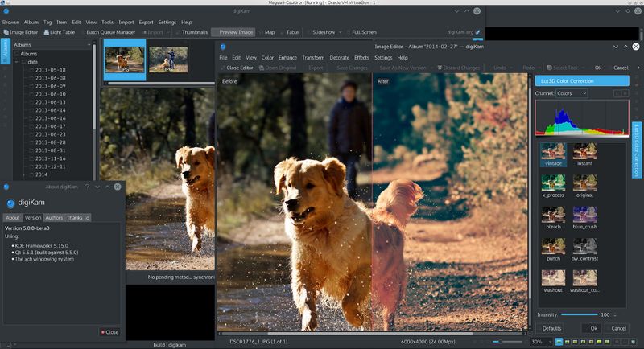Screen dimensions: 644x349
Task: Toggle the Lut3D Color Correction side tab
Action: (x=636, y=151)
